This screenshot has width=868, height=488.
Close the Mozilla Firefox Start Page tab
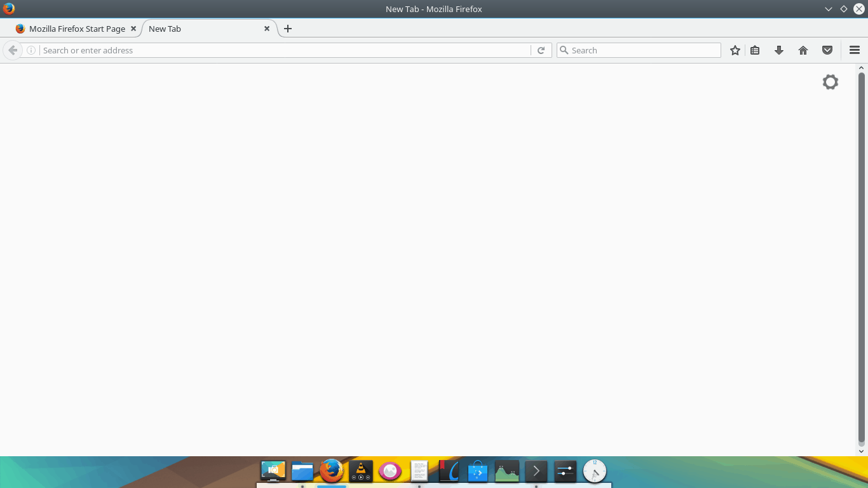133,29
